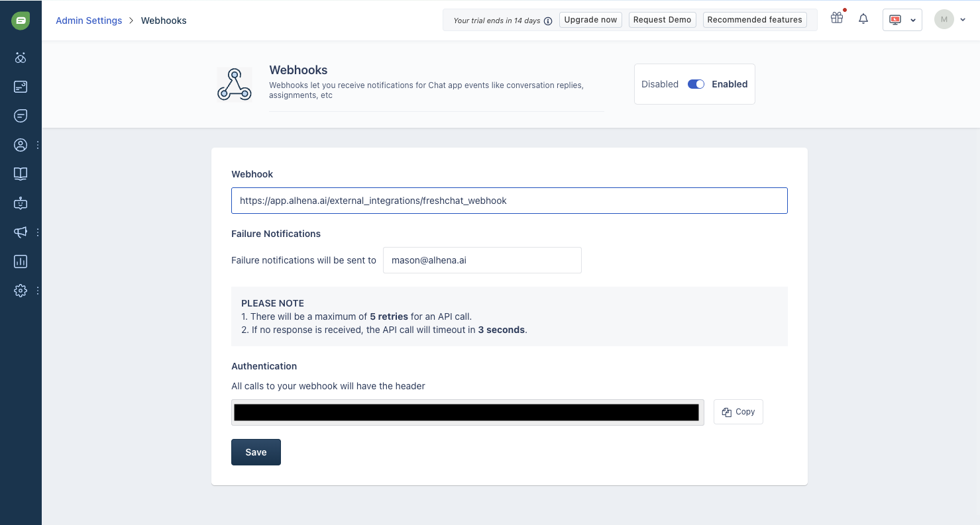The width and height of the screenshot is (980, 525).
Task: Save the webhook configuration
Action: [x=256, y=452]
